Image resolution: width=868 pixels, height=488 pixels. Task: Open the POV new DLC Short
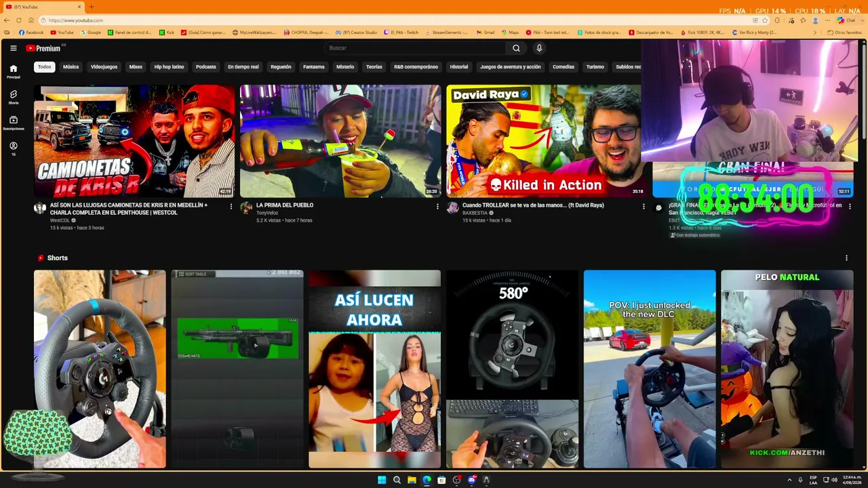click(x=650, y=369)
